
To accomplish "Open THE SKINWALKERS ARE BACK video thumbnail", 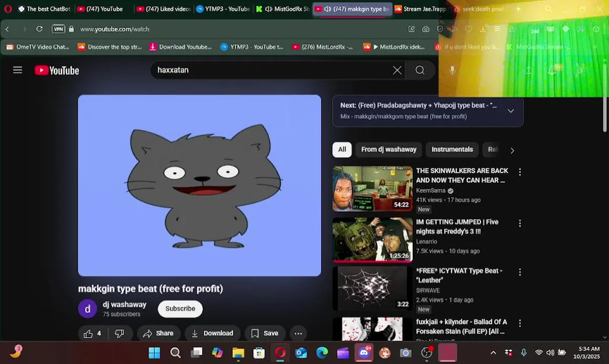I will pyautogui.click(x=372, y=189).
